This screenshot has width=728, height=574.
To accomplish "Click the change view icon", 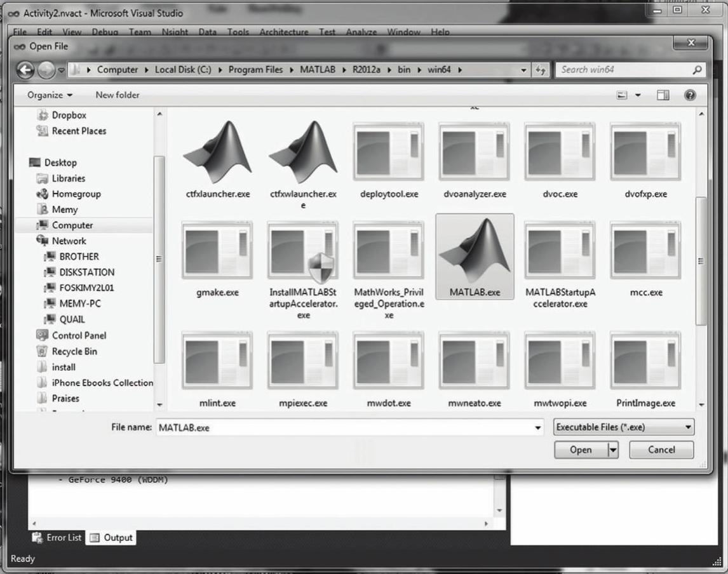I will click(x=622, y=95).
